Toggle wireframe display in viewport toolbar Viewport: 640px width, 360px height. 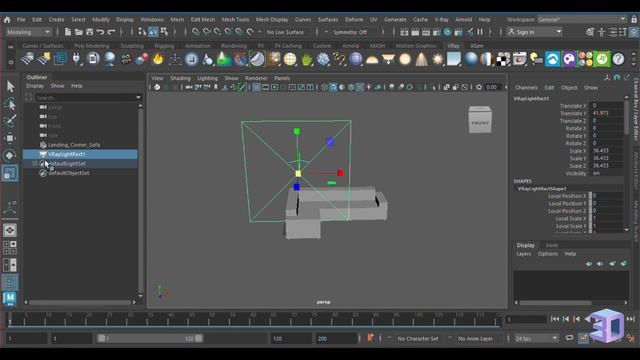coord(324,87)
